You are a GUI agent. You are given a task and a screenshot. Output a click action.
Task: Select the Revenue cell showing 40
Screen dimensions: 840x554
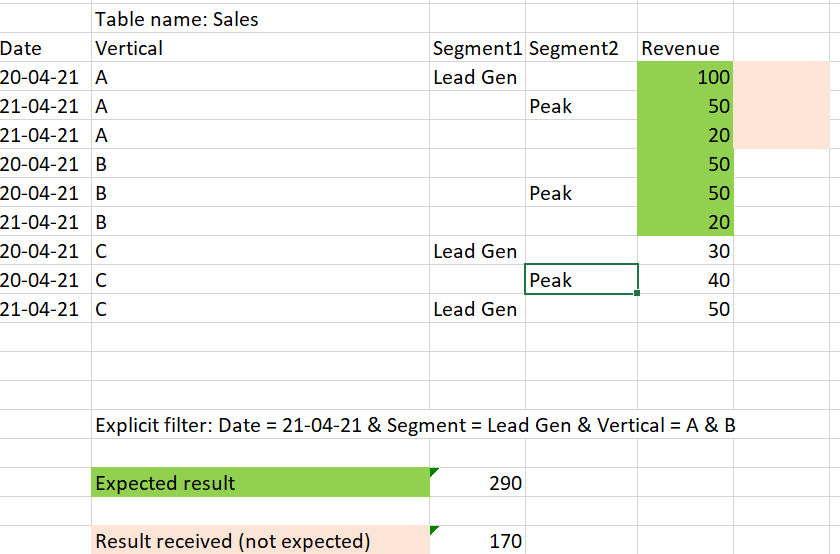(685, 280)
